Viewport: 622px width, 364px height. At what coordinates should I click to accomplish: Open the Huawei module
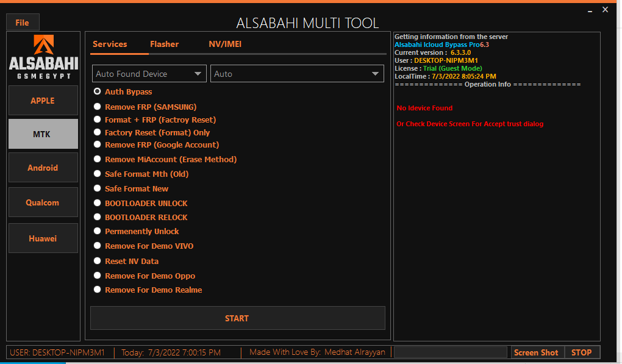point(43,238)
